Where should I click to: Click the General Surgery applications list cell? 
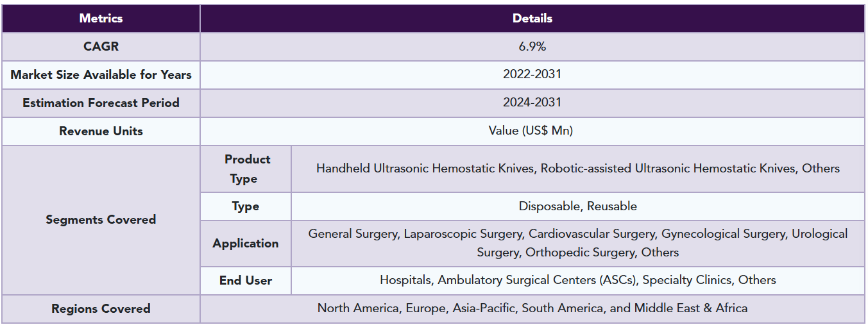click(577, 243)
